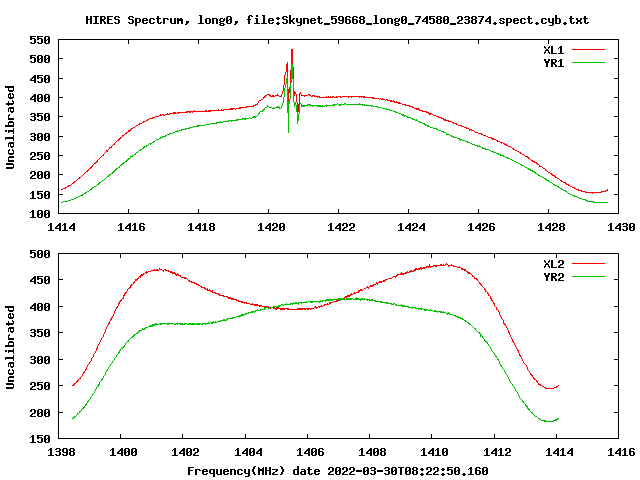Click the 1430 tick label on top x-axis
The image size is (640, 480).
(x=621, y=227)
